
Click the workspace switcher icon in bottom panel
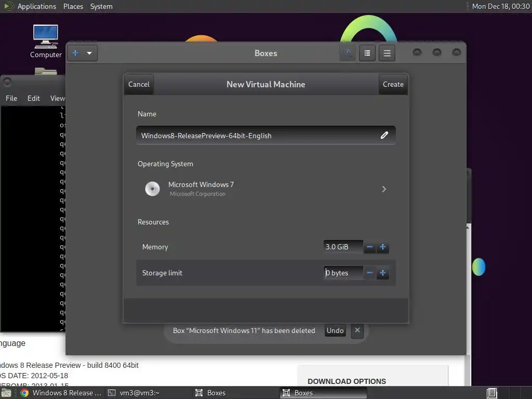(x=491, y=393)
